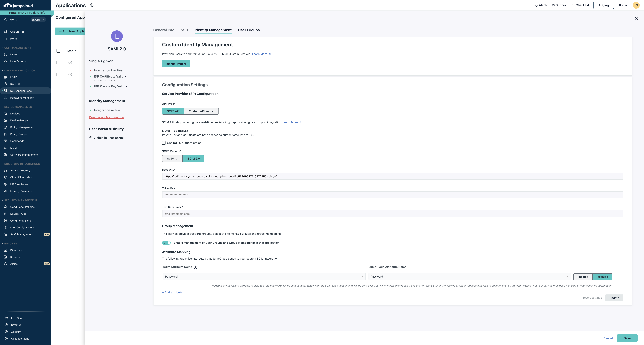Open the Cart icon in header
Image resolution: width=644 pixels, height=345 pixels.
pos(620,5)
